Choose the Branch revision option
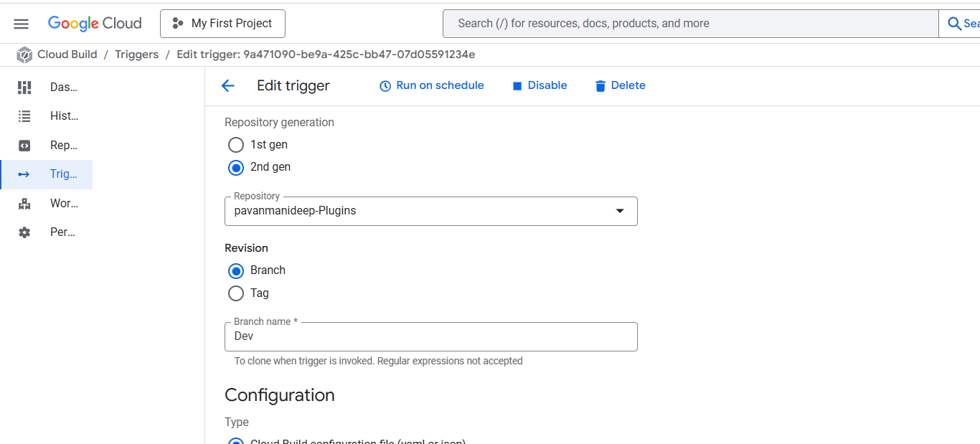The height and width of the screenshot is (444, 980). [236, 271]
